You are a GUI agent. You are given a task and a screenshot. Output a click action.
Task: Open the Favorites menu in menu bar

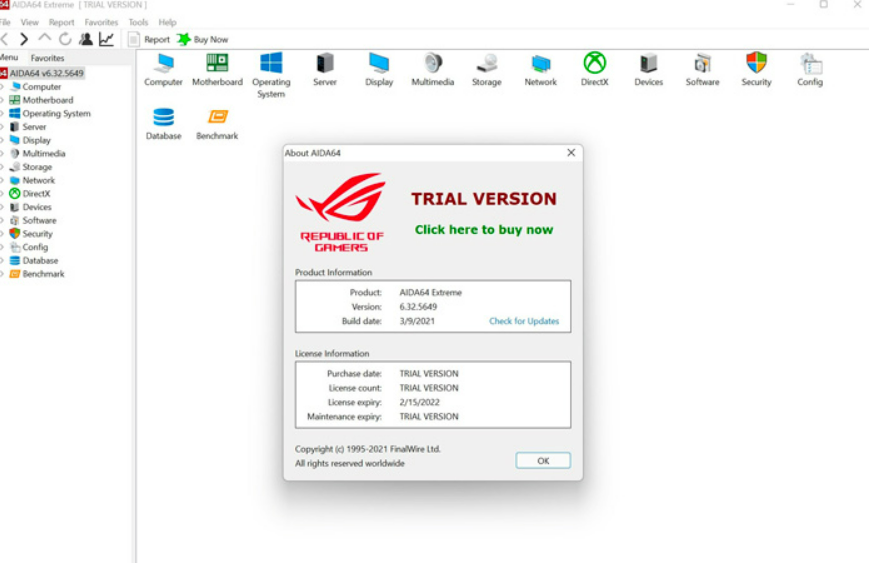point(101,22)
